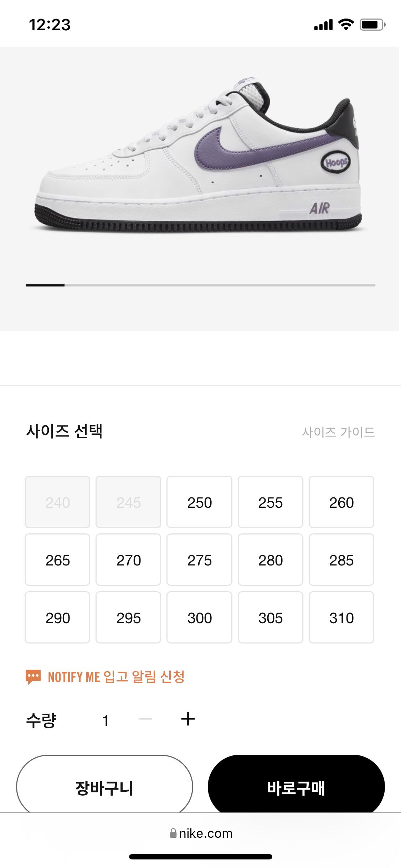Select shoe size 250
401x868 pixels.
click(x=199, y=502)
